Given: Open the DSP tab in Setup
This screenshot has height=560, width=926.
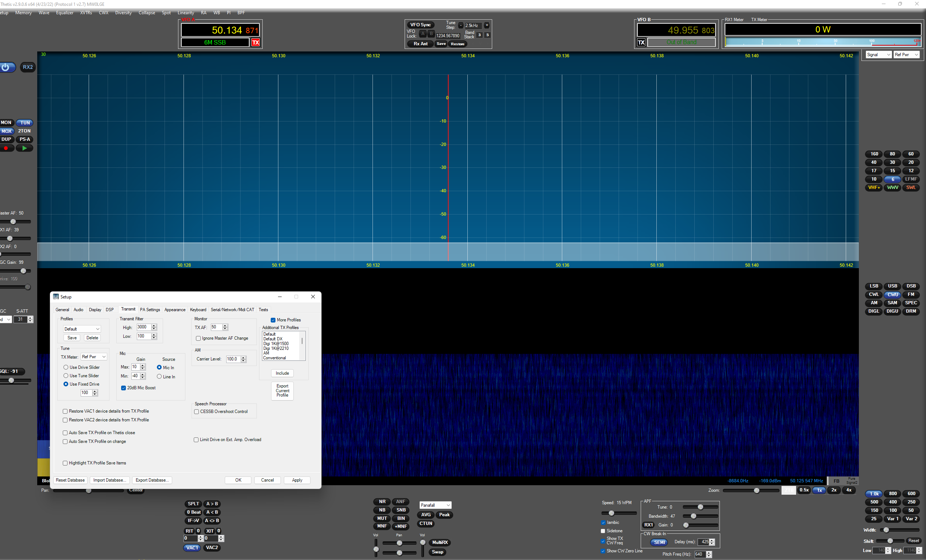Looking at the screenshot, I should tap(110, 310).
